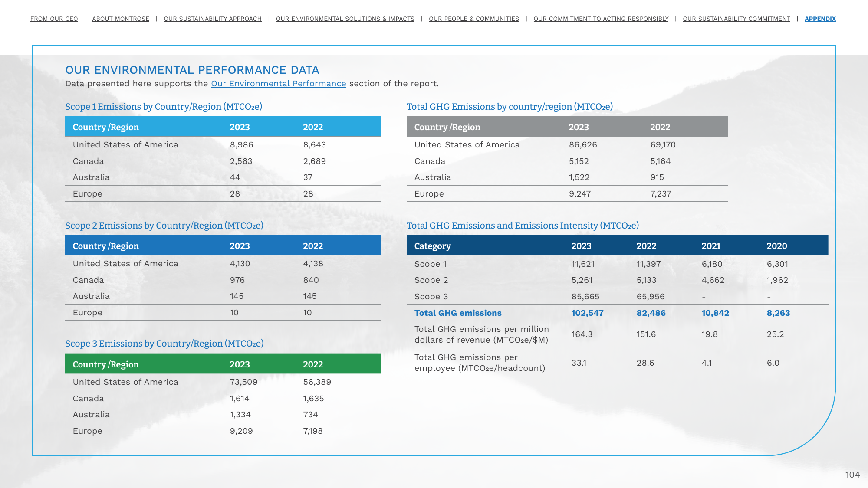The width and height of the screenshot is (868, 488).
Task: Open the From Our CEO section link
Action: (54, 19)
